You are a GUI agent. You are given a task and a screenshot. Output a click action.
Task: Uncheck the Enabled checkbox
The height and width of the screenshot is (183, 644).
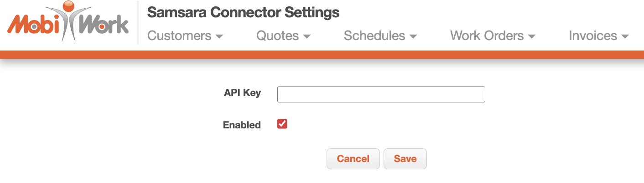pyautogui.click(x=282, y=124)
